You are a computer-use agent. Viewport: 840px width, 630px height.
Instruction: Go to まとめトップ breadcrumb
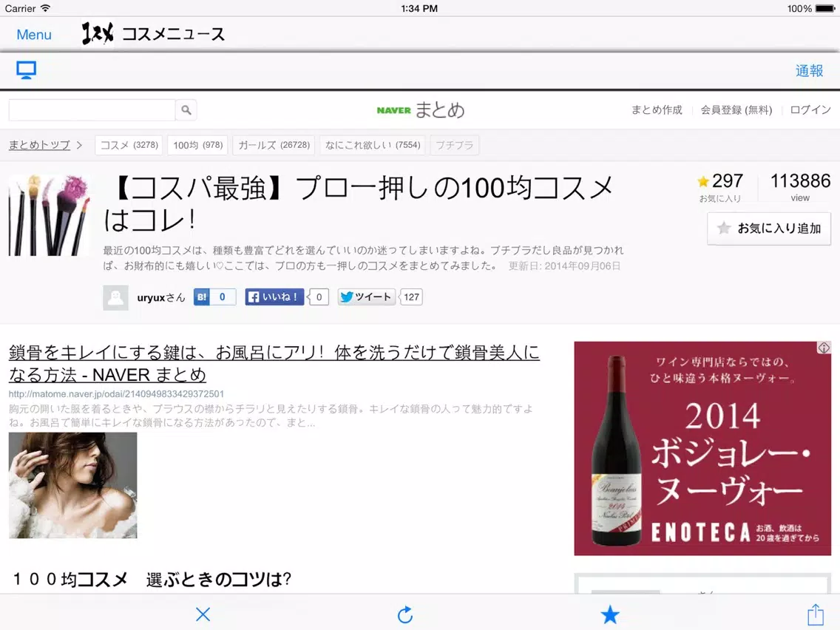coord(39,145)
